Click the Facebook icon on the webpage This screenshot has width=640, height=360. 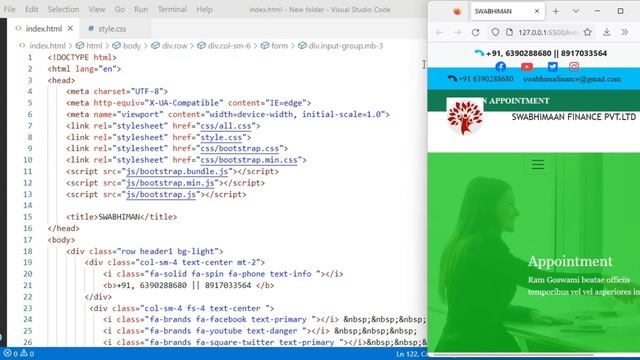tap(500, 66)
